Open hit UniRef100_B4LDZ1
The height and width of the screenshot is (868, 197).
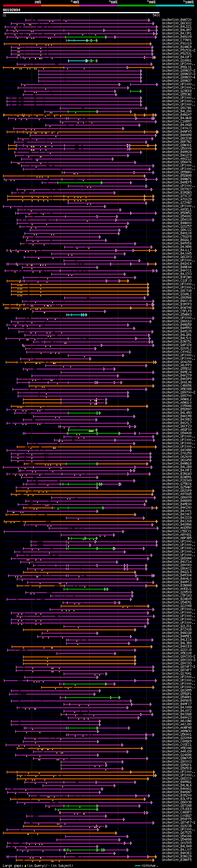pos(177,26)
